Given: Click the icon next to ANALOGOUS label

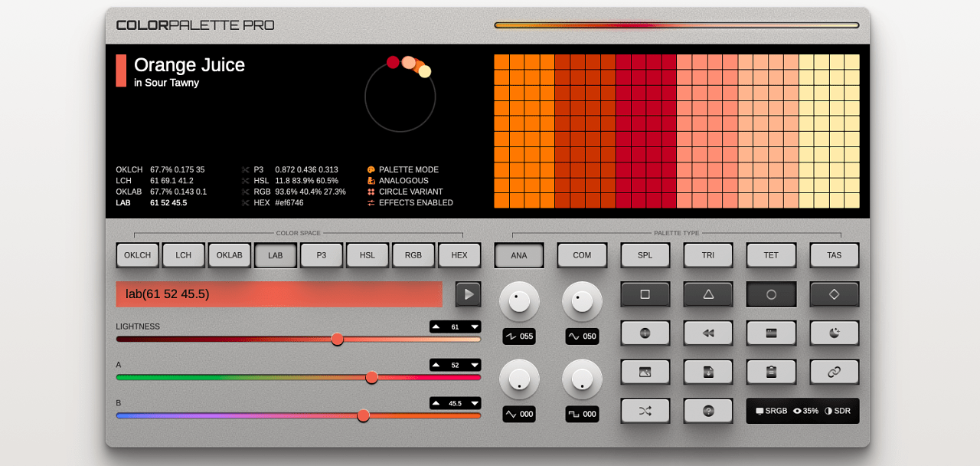Looking at the screenshot, I should click(x=371, y=181).
